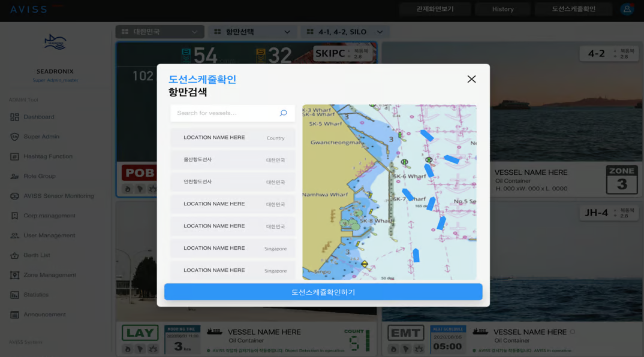Expand the 항만선택 port selection dropdown
Viewport: 644px width, 357px height.
(251, 31)
